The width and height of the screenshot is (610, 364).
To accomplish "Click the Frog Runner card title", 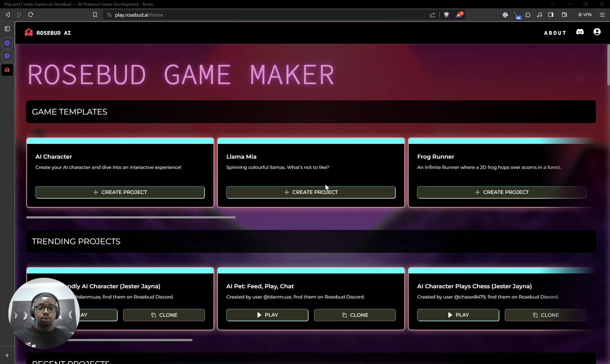I will coord(436,157).
